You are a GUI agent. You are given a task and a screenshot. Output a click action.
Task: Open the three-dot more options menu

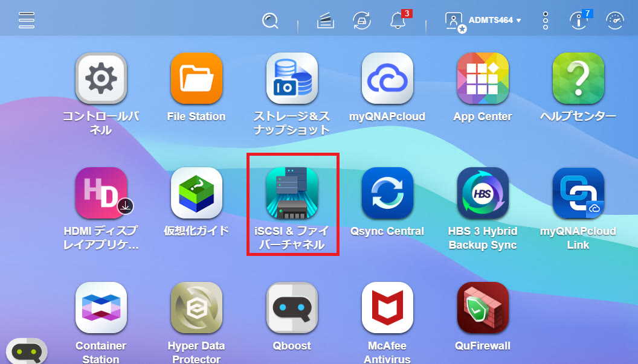click(545, 21)
